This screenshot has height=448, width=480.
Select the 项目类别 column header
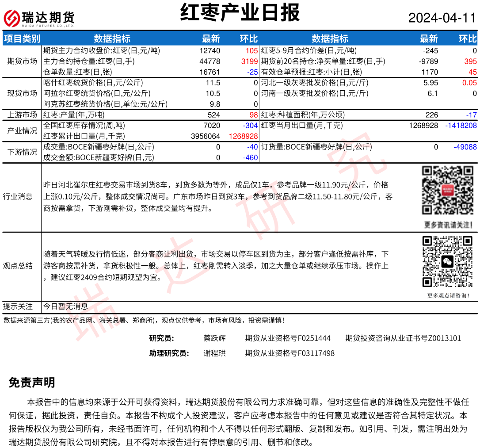[x=22, y=38]
